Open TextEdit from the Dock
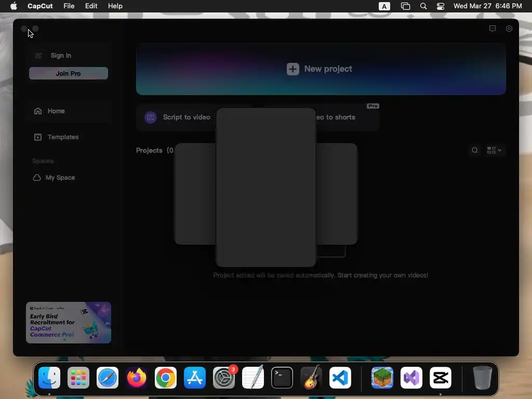Viewport: 532px width, 399px height. pos(253,378)
